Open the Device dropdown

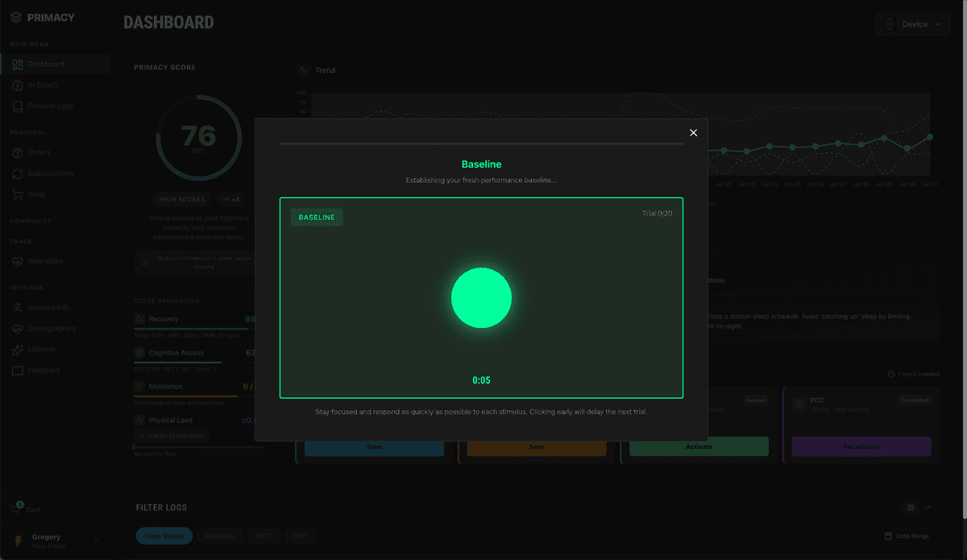912,23
